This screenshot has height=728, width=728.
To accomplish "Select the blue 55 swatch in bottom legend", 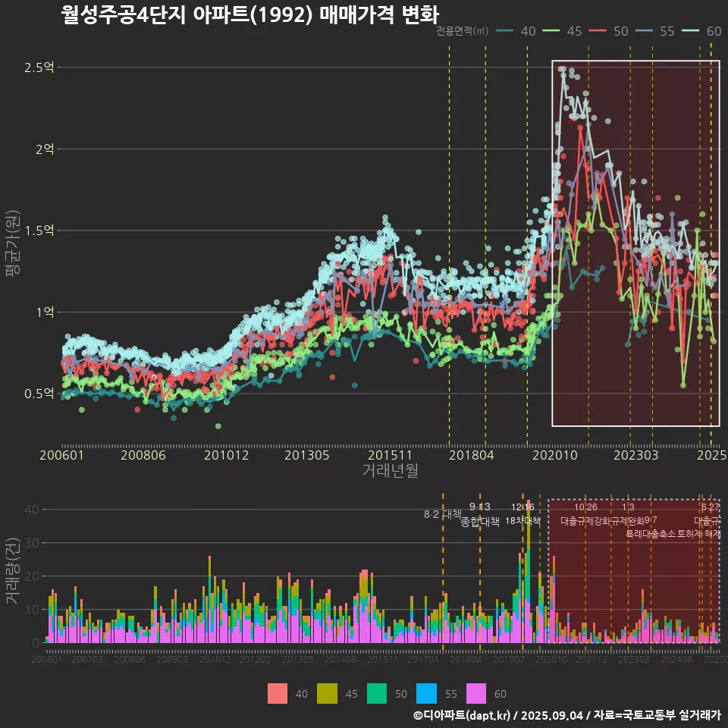I will pyautogui.click(x=426, y=693).
